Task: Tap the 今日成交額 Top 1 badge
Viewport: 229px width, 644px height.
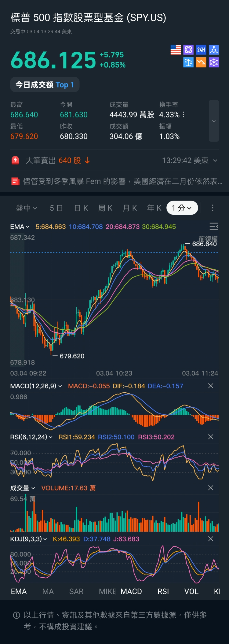Action: pyautogui.click(x=45, y=85)
